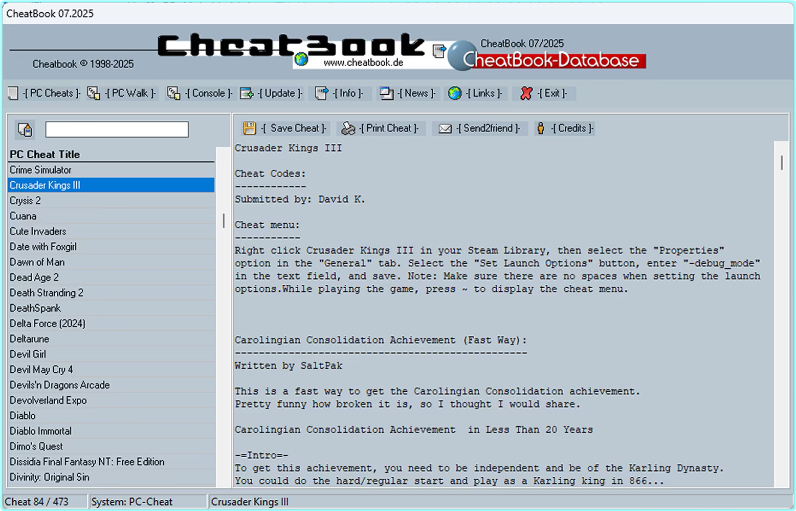Select Devolverland Expo entry

click(112, 400)
